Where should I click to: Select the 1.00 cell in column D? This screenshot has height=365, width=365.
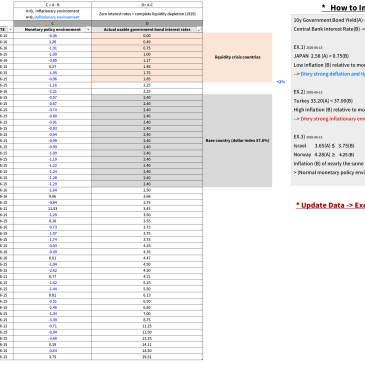tap(147, 54)
